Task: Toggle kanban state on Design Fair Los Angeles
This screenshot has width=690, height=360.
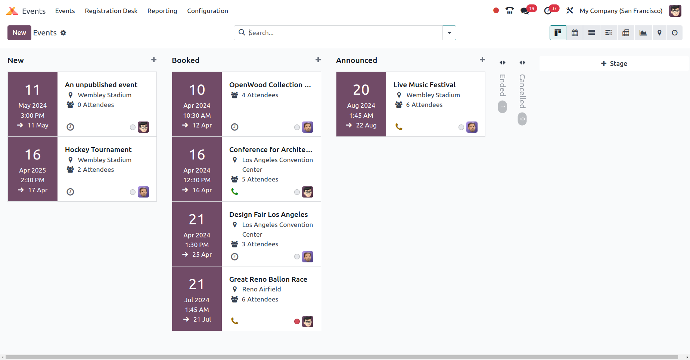Action: [297, 257]
